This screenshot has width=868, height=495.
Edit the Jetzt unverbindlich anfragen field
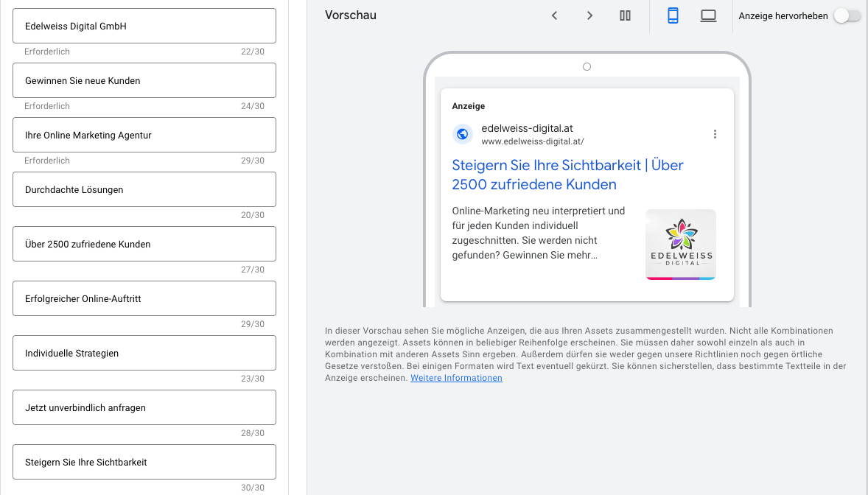pyautogui.click(x=144, y=407)
